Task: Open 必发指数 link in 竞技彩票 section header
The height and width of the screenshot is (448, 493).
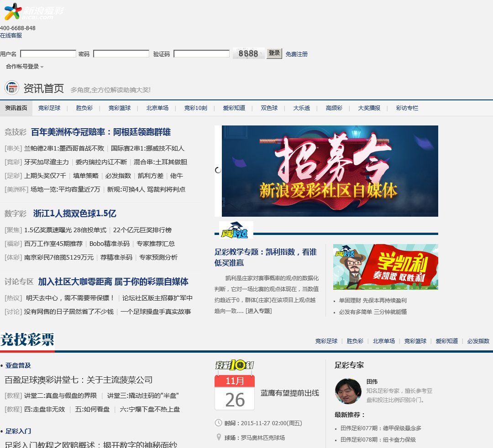Action: [478, 341]
